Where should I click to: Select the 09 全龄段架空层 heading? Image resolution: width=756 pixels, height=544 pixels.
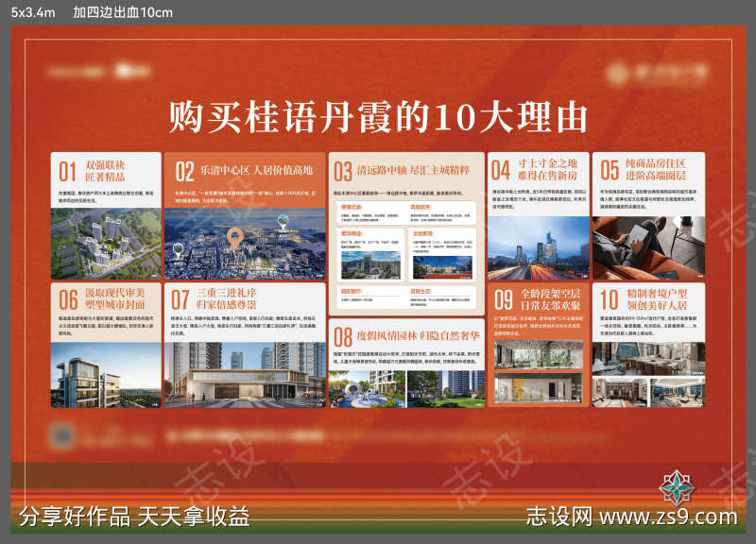[x=538, y=299]
